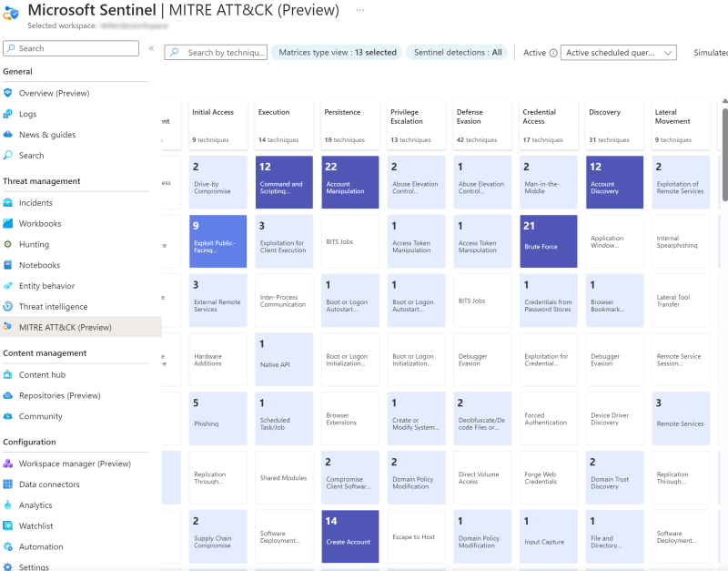Viewport: 728px width, 571px height.
Task: Open the Hunting section
Action: click(x=40, y=244)
